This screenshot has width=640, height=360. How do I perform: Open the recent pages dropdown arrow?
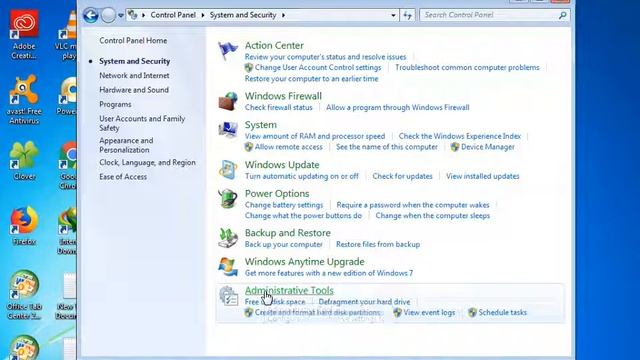121,16
